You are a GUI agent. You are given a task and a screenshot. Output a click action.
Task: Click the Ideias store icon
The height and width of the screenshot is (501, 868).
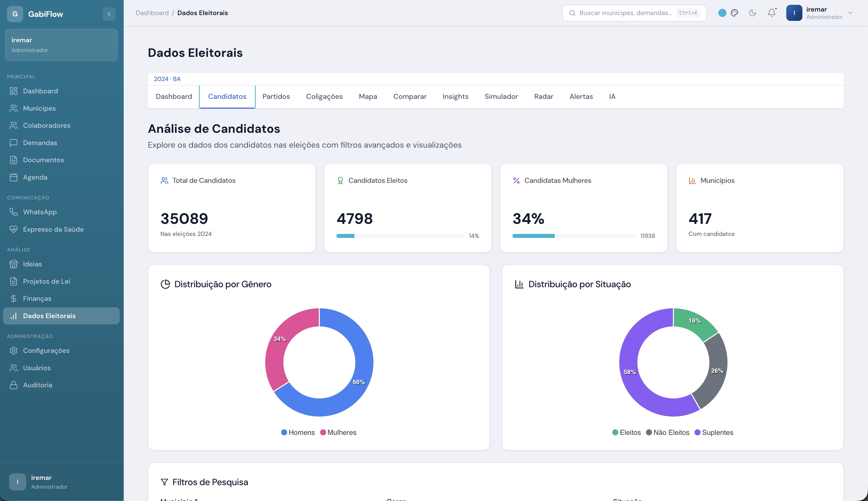(x=13, y=264)
